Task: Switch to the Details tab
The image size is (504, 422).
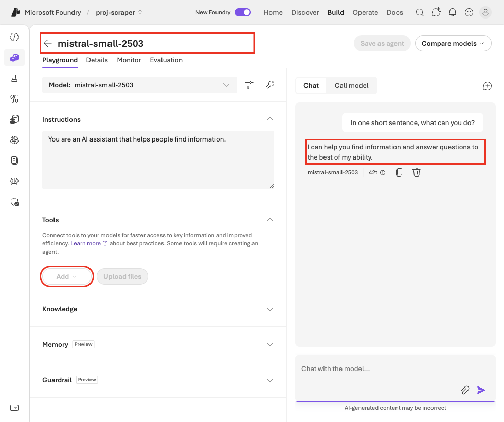Action: point(97,60)
